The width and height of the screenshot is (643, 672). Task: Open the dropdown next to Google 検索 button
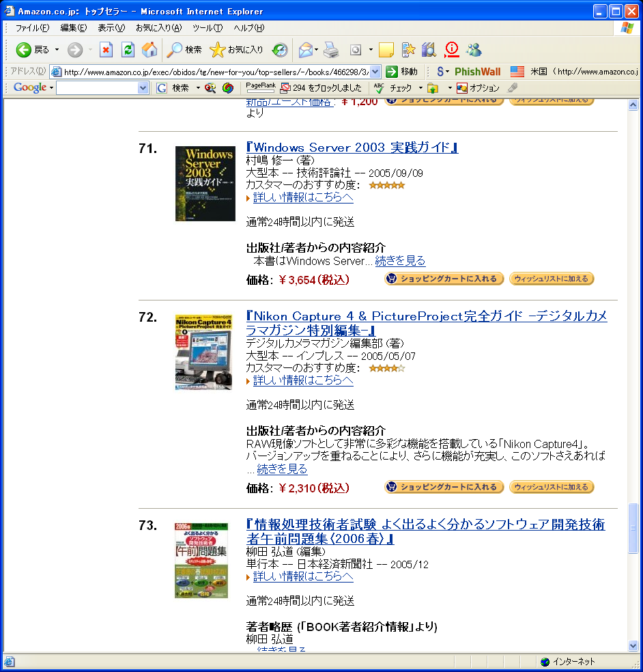(x=198, y=88)
